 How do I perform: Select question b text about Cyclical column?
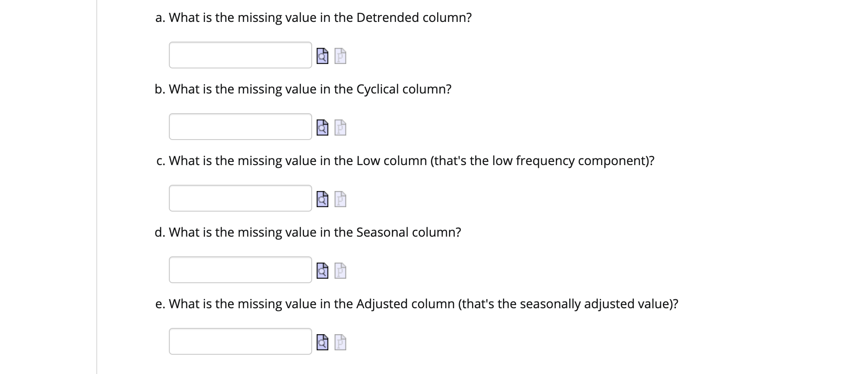(x=303, y=89)
